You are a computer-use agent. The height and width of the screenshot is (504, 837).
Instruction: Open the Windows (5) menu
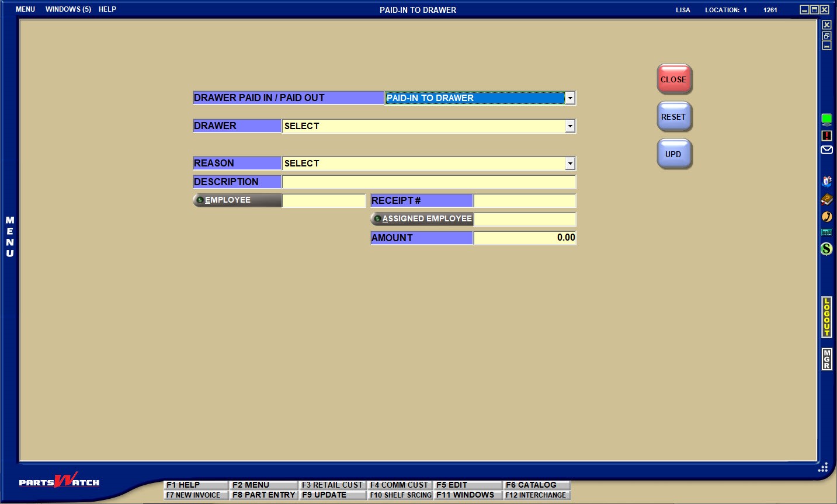pos(68,9)
